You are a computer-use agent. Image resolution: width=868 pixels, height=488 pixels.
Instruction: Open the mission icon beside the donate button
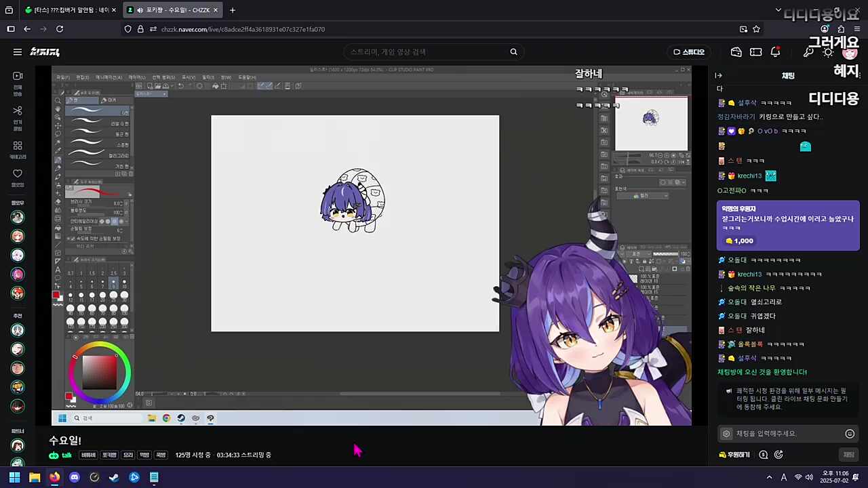click(x=764, y=455)
